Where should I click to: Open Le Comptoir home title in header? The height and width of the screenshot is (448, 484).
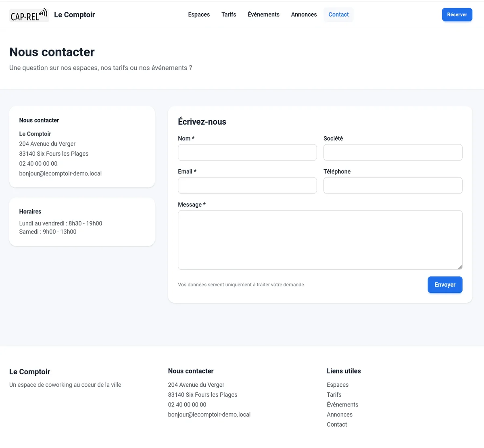click(75, 15)
